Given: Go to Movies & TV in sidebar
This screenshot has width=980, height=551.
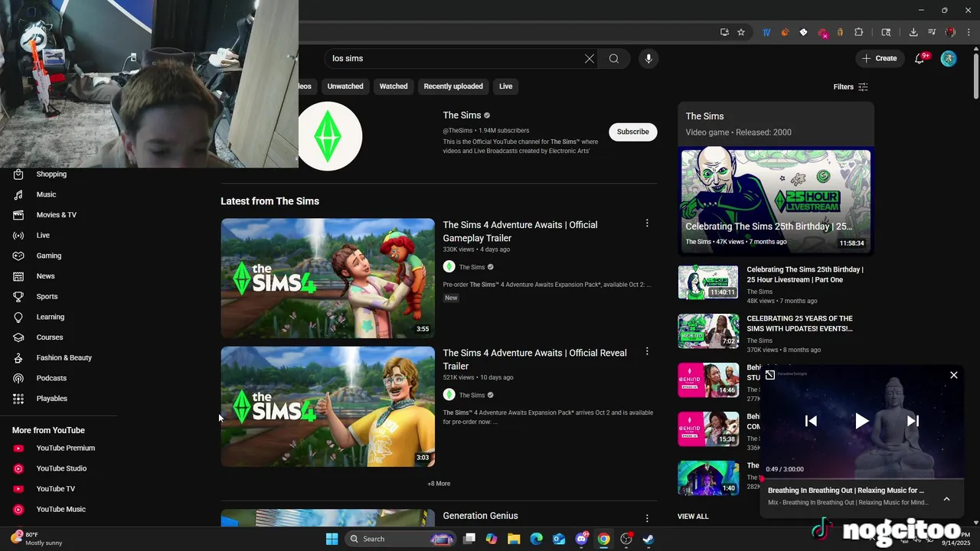Looking at the screenshot, I should tap(56, 215).
